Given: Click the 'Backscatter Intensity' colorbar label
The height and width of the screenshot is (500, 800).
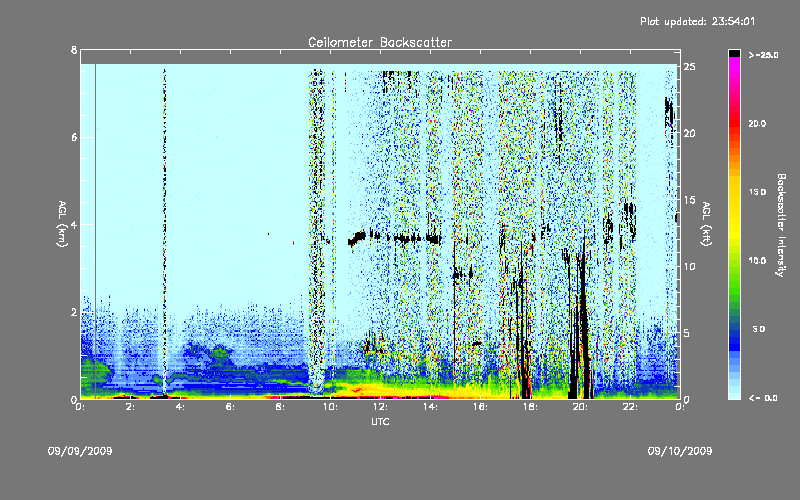Looking at the screenshot, I should click(781, 225).
